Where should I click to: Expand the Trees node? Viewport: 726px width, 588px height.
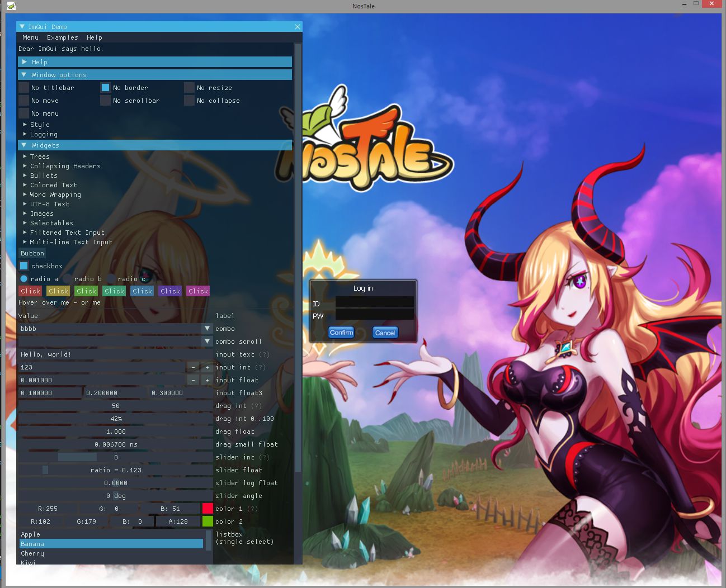pos(36,157)
